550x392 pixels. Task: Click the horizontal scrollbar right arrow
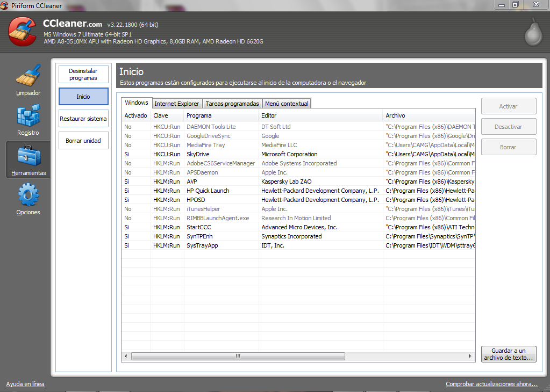pos(471,356)
